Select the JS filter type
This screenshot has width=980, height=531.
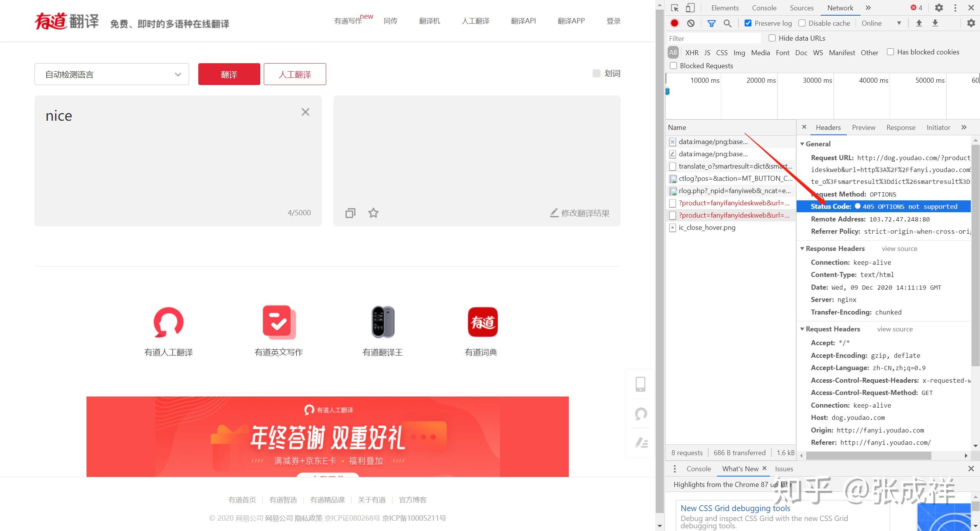[x=707, y=53]
